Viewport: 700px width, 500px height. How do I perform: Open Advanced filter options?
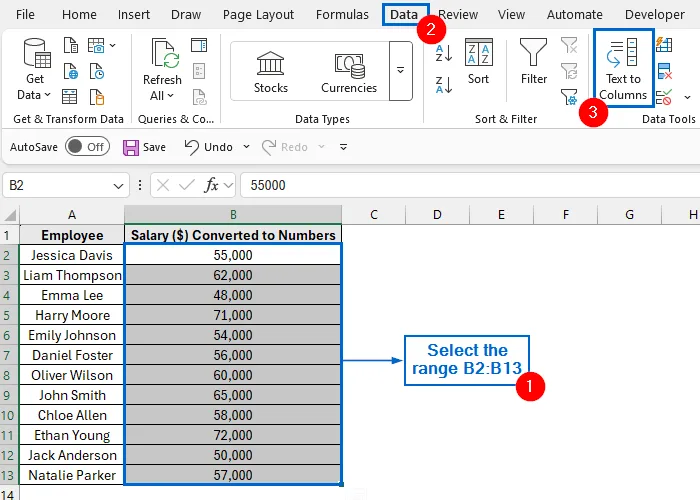[x=569, y=96]
